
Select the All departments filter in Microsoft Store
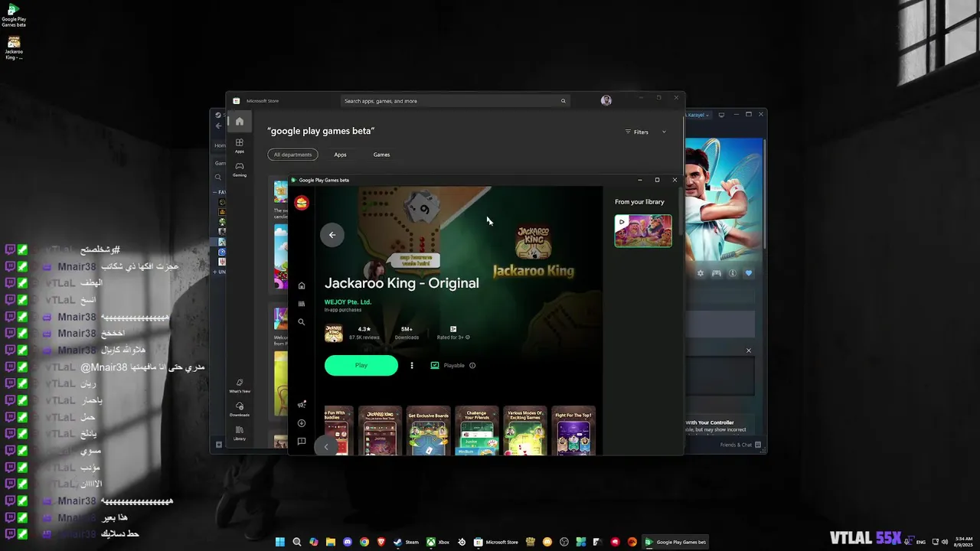(292, 155)
